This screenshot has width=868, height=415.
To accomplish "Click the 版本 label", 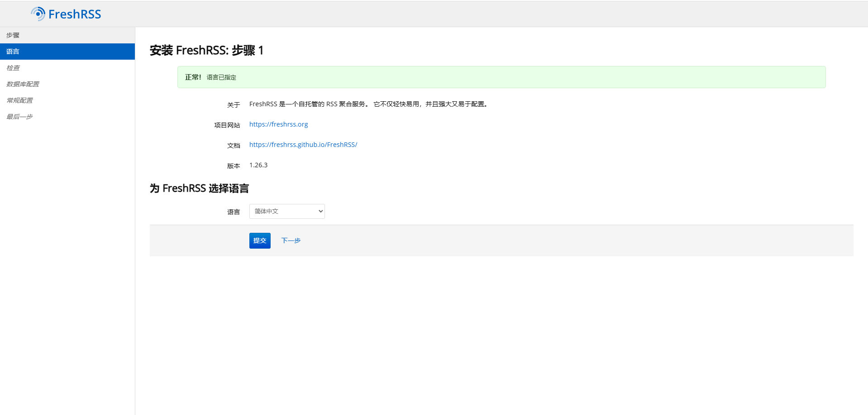I will (234, 166).
